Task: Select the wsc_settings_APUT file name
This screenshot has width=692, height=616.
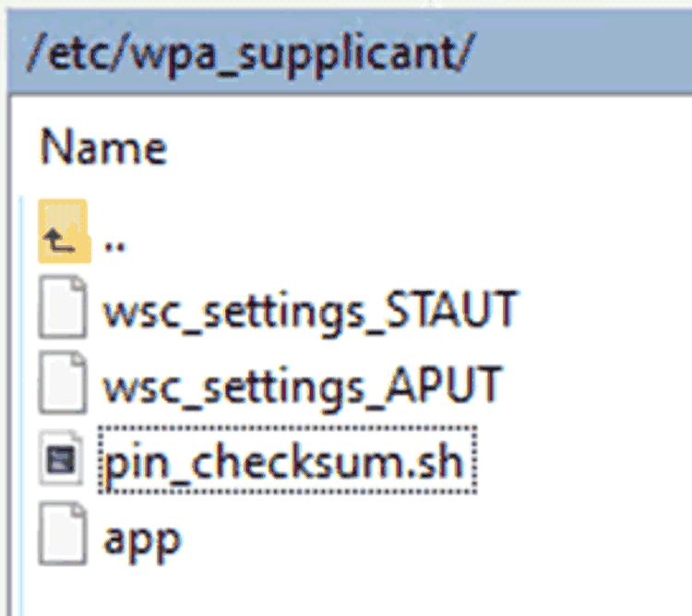Action: tap(302, 384)
